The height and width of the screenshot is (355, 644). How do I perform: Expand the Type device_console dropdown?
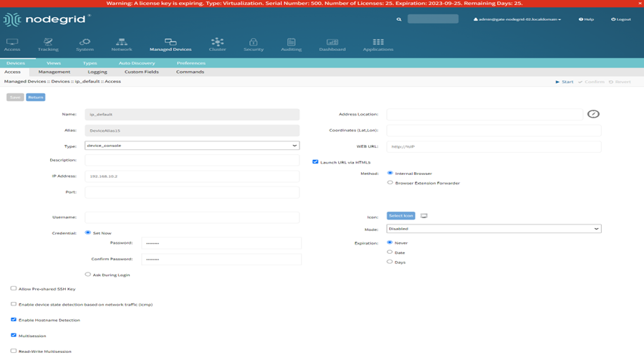click(192, 146)
